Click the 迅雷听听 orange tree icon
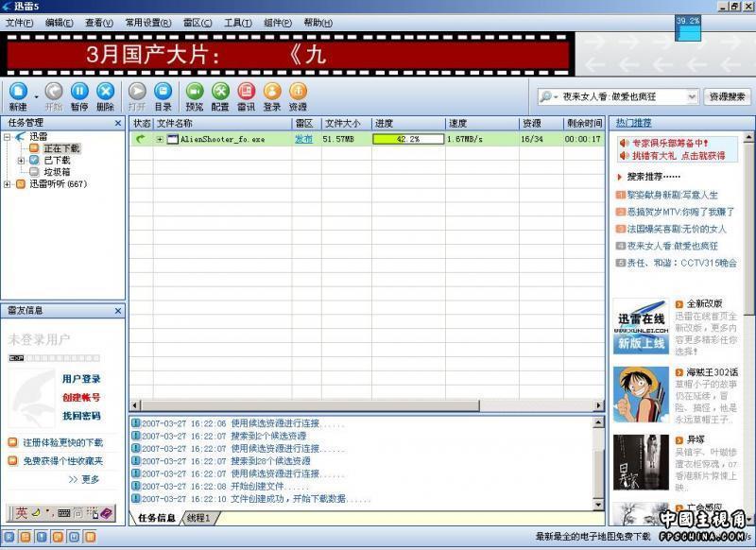The image size is (756, 550). pos(20,183)
